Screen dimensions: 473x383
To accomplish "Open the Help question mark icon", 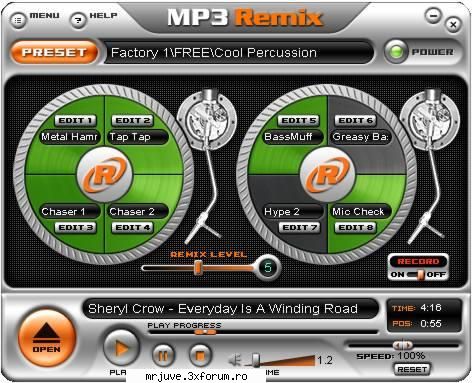I will pyautogui.click(x=78, y=21).
